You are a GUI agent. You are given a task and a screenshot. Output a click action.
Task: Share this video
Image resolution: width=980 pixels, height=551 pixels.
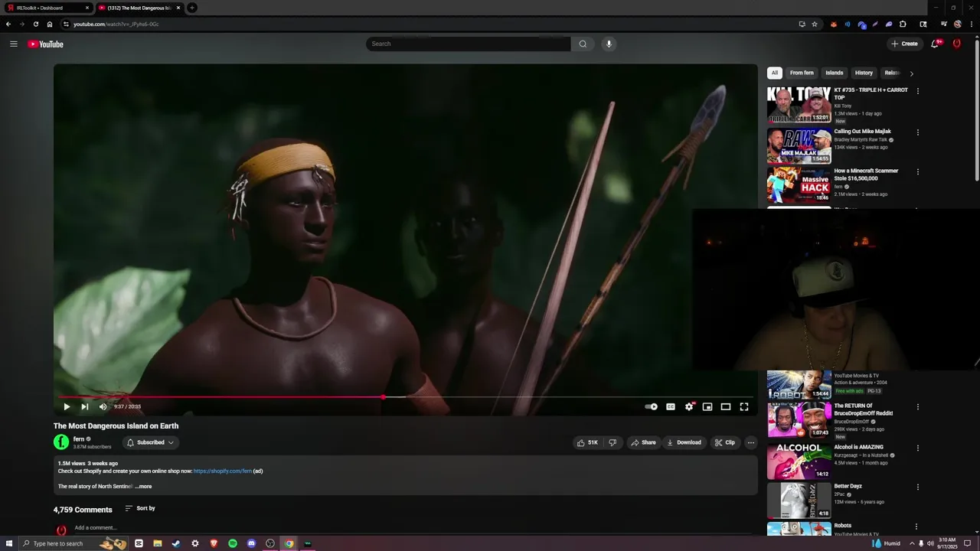[643, 442]
